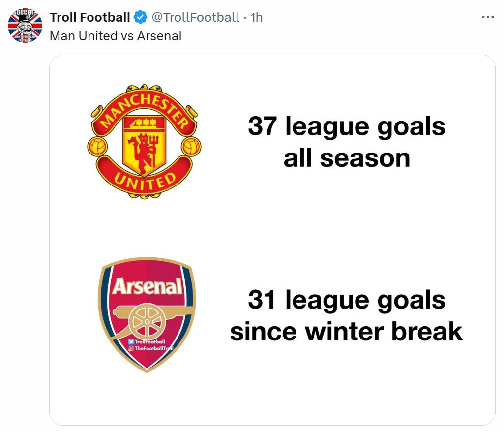Screen dimensions: 504x432
Task: Click the Twitter bird watermark icon
Action: pos(131,341)
